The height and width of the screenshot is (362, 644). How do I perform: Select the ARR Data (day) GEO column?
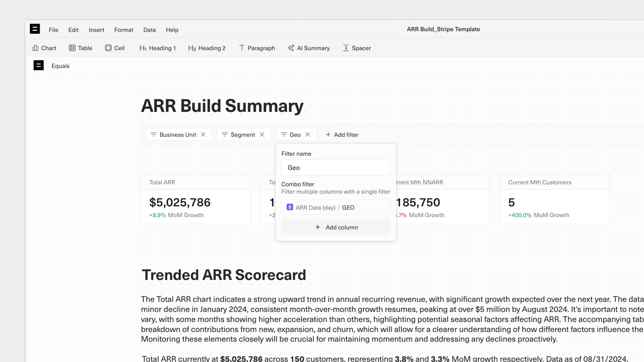pyautogui.click(x=336, y=207)
